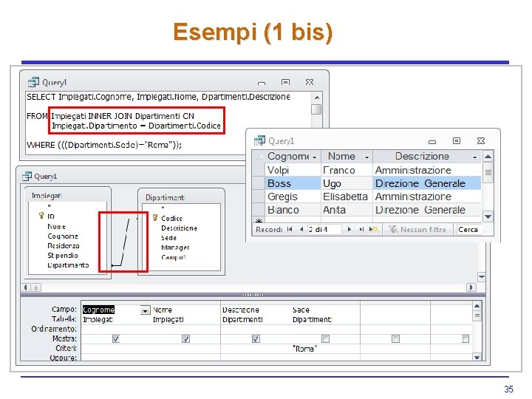Open the Nome column header dropdown
Screen dimensions: 532x399
366,157
